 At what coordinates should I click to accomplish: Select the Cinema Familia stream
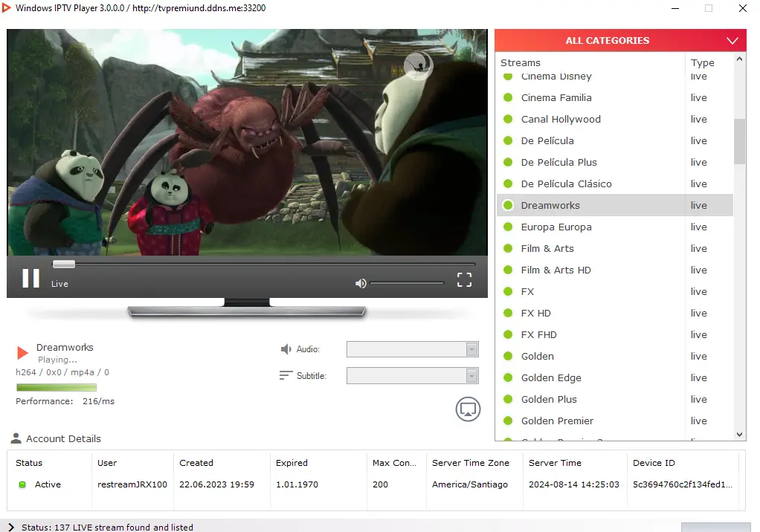click(x=614, y=97)
